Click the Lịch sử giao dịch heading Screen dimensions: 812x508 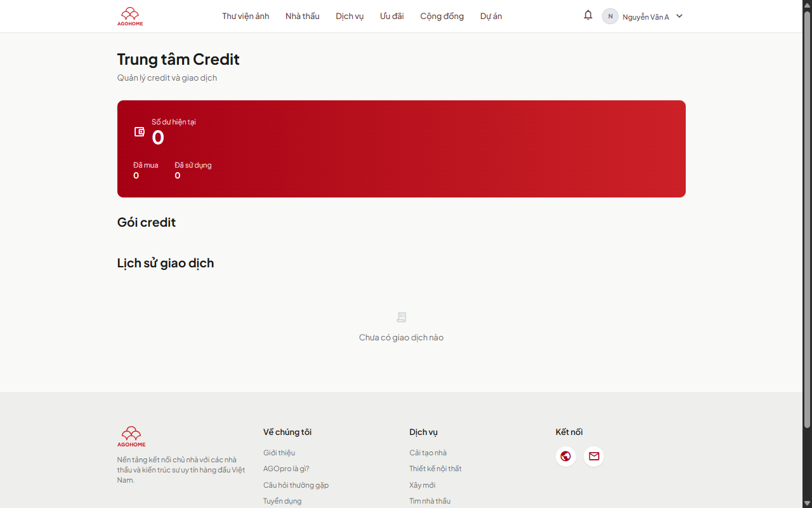click(166, 263)
